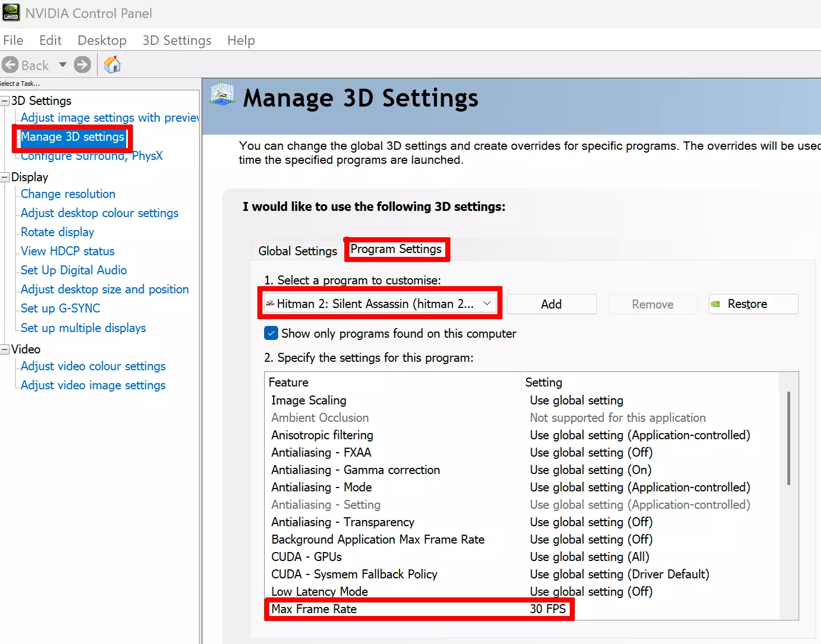Open Adjust desktop size and position
Image resolution: width=821 pixels, height=644 pixels.
[104, 289]
